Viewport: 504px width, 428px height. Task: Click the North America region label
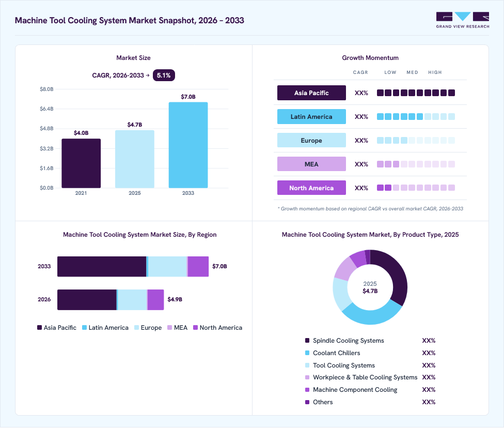pos(311,188)
